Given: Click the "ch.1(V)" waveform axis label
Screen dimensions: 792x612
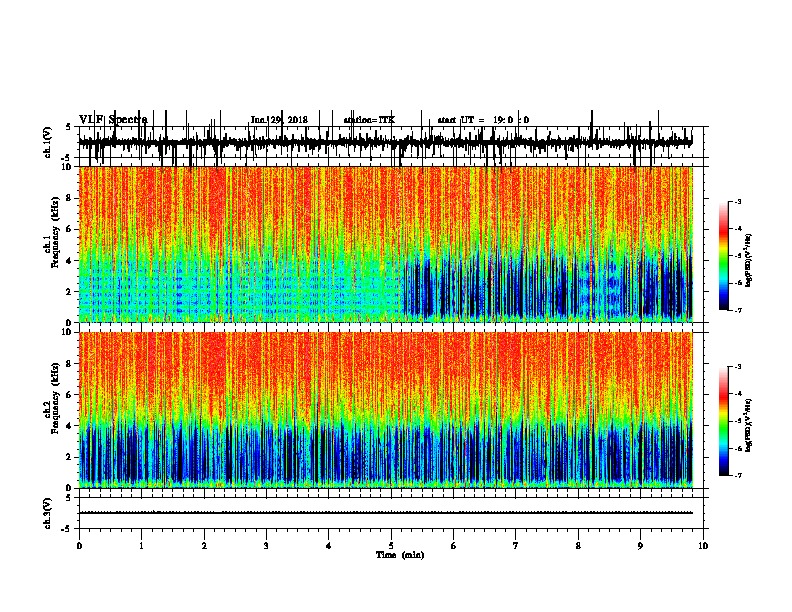Looking at the screenshot, I should 48,142.
